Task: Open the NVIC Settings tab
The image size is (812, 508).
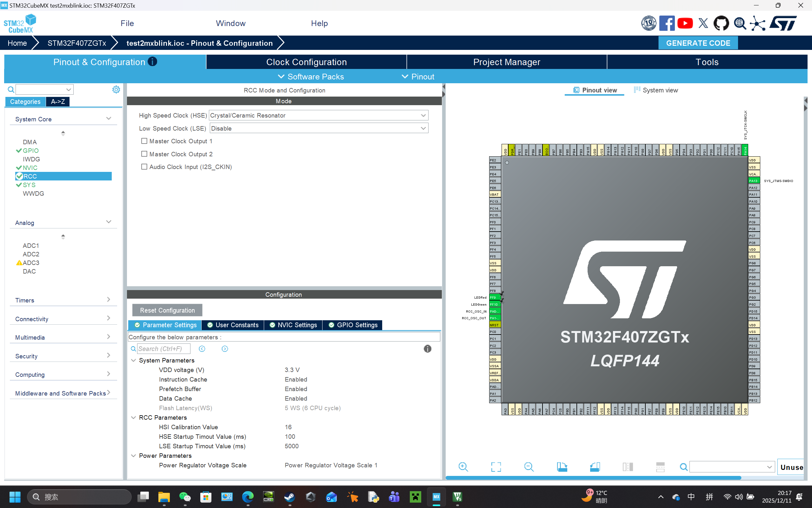Action: (x=293, y=325)
